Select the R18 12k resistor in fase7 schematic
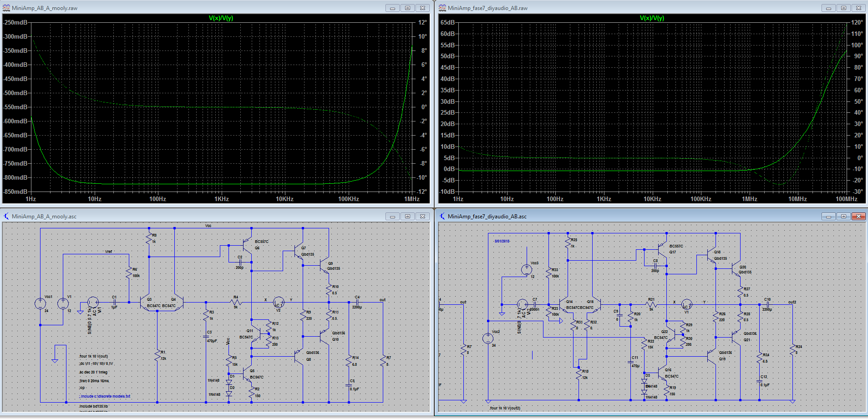Screen dimensions: 868x419 (579, 374)
